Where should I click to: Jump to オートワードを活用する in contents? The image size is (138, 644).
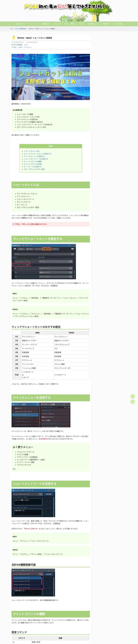pos(33,167)
